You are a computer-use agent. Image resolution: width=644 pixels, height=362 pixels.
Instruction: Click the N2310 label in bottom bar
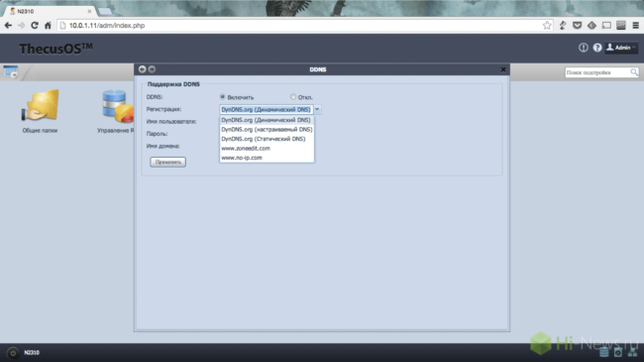[32, 353]
